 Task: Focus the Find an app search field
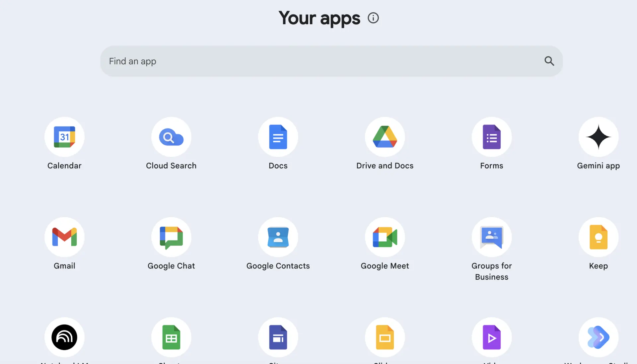pyautogui.click(x=331, y=61)
